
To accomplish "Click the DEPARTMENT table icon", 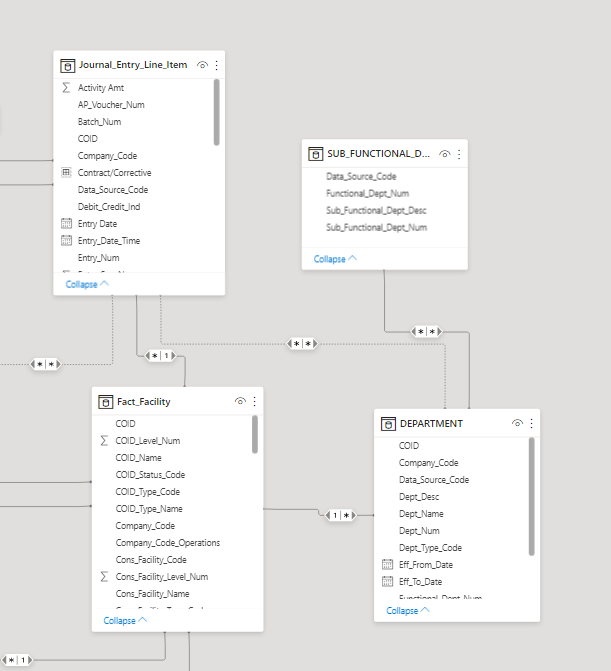I will click(x=389, y=424).
